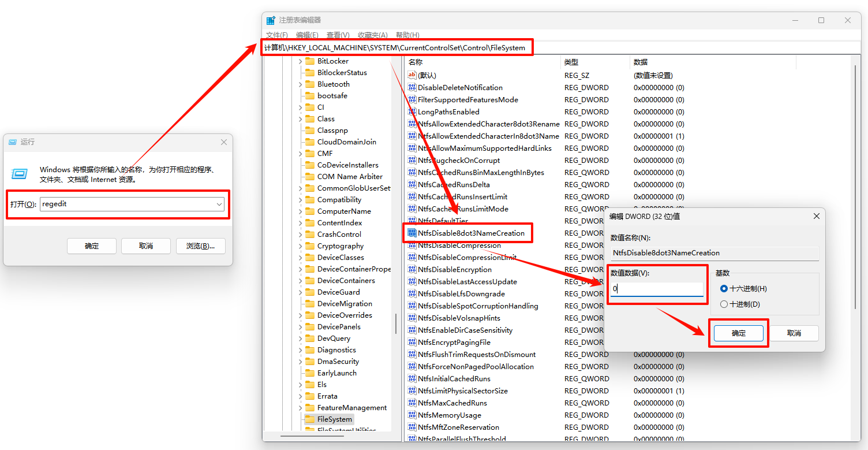
Task: Click the Run dialog program icon
Action: 19,173
